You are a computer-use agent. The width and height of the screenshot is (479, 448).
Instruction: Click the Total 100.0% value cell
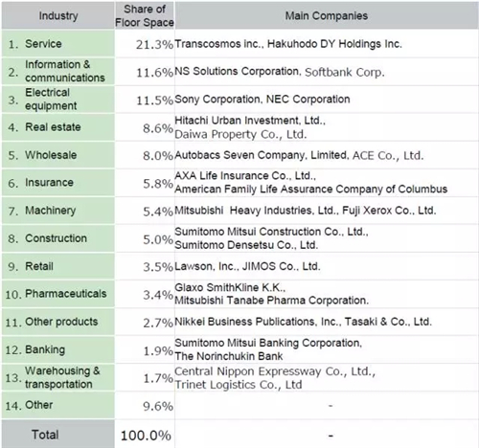[x=145, y=435]
